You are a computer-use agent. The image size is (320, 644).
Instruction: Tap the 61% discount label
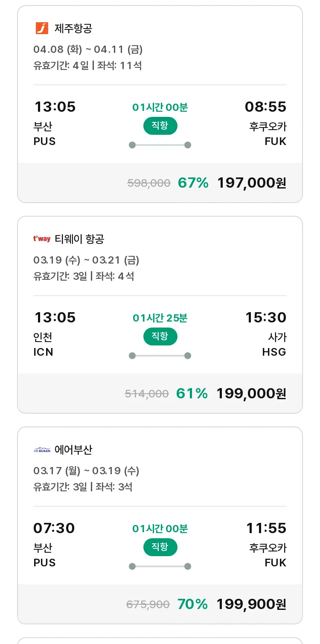192,393
